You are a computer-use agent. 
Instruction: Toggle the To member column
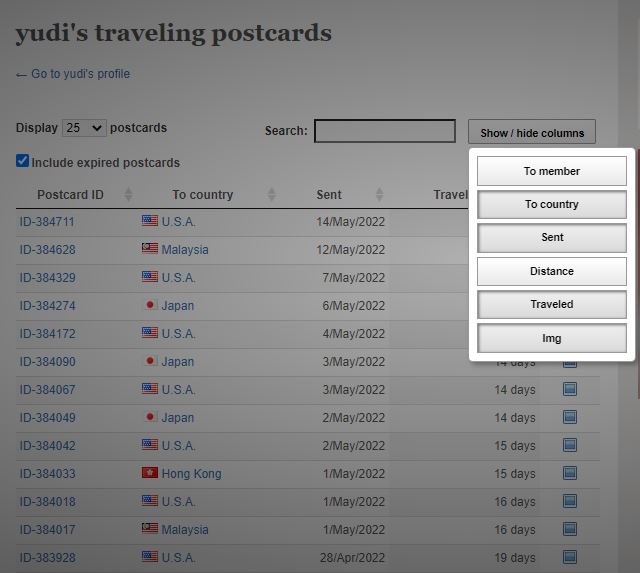551,171
